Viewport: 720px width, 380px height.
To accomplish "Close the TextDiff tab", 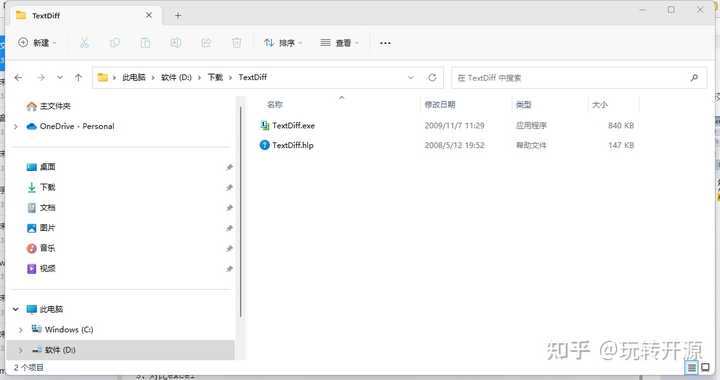I will point(149,15).
